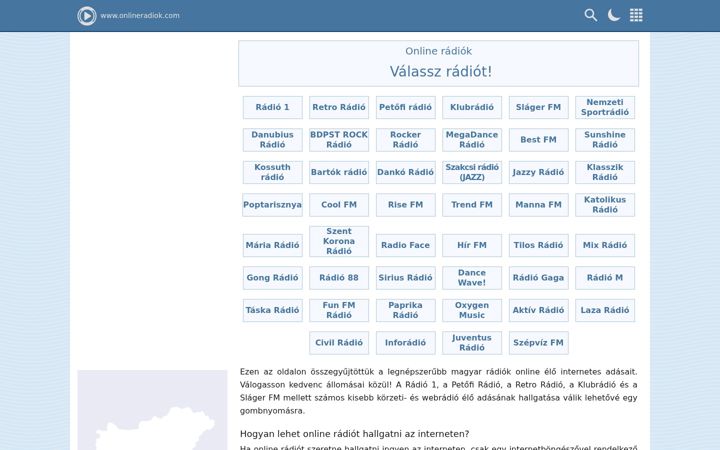The width and height of the screenshot is (720, 450).
Task: Open the radio grid menu icon
Action: pyautogui.click(x=636, y=15)
